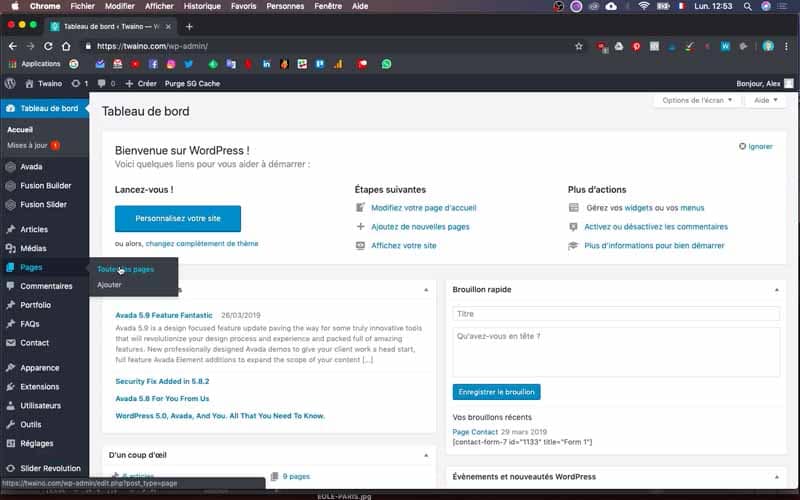Viewport: 800px width, 500px height.
Task: Open the Twaino site home link
Action: (x=44, y=83)
